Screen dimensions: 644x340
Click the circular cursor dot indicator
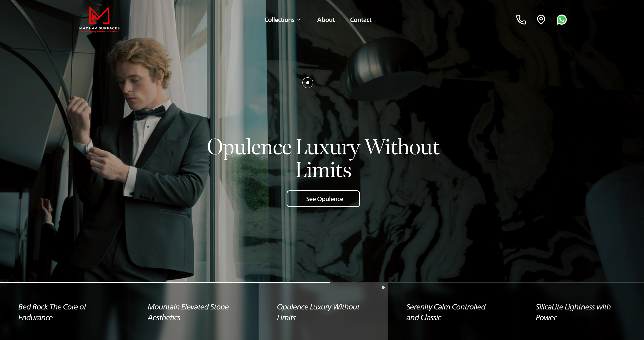click(307, 83)
